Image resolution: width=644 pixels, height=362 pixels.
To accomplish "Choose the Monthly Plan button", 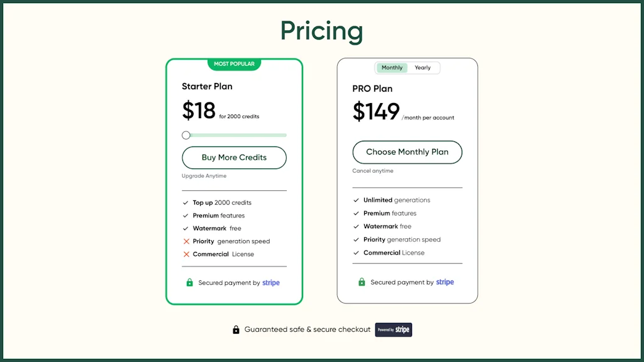I will (407, 152).
